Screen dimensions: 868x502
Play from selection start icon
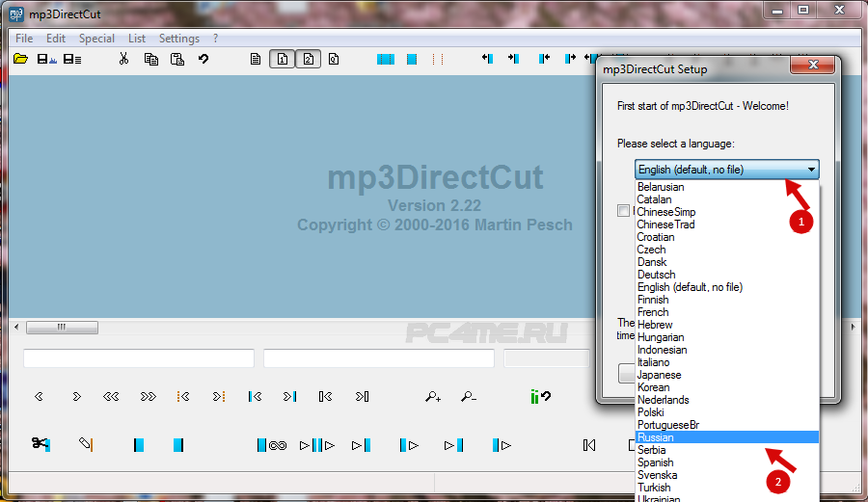pyautogui.click(x=409, y=445)
